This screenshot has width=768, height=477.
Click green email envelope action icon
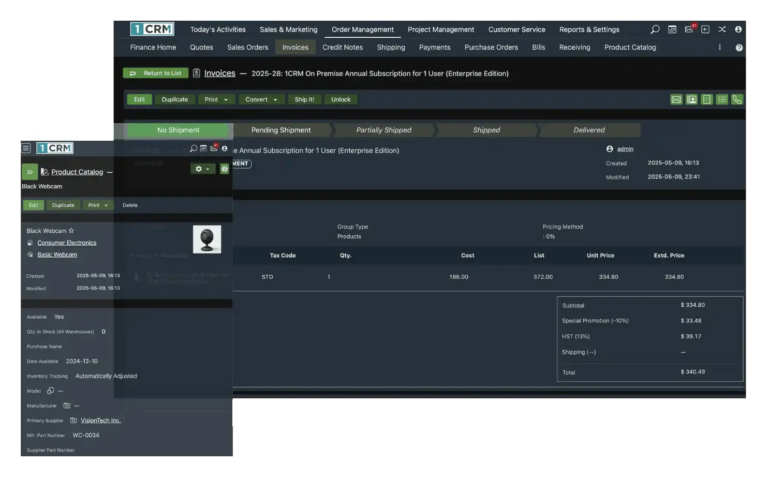(x=676, y=99)
